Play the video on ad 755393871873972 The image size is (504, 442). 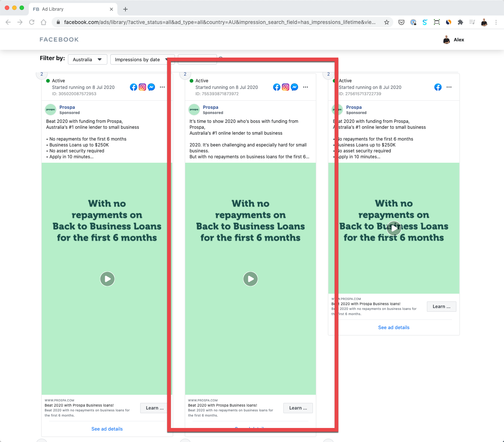(x=251, y=279)
